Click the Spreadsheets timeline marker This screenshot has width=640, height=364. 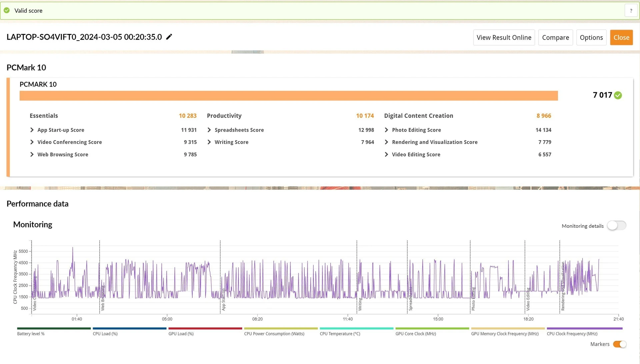(410, 299)
